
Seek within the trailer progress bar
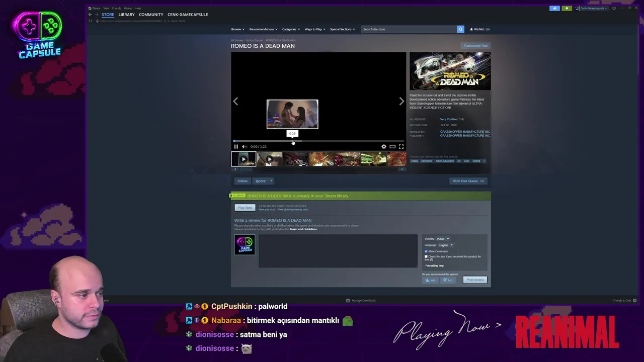point(318,142)
